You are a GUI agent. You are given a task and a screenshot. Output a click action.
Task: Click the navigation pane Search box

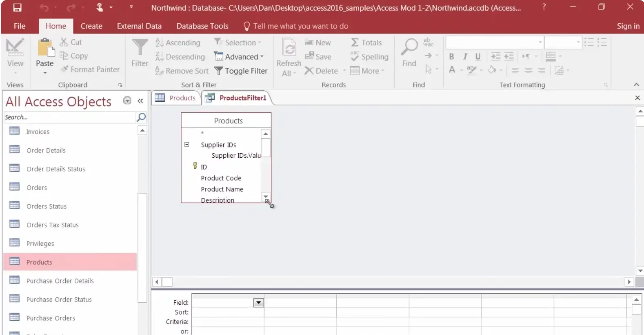(69, 117)
